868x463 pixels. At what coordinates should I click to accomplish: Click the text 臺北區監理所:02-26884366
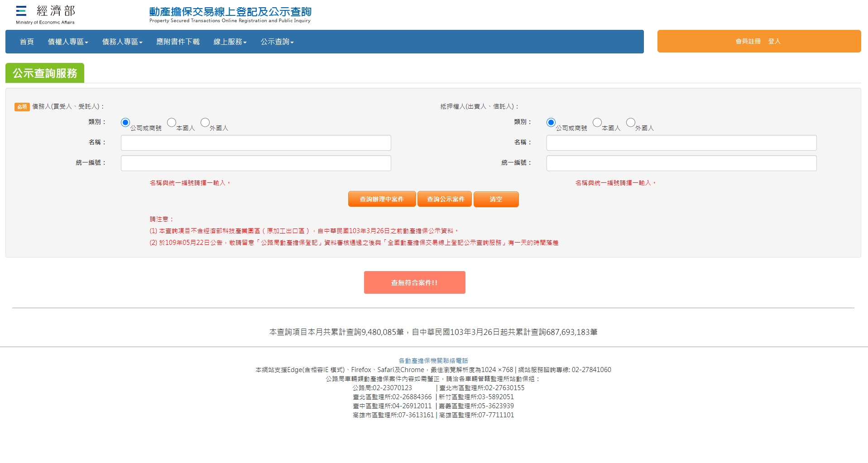pos(392,397)
